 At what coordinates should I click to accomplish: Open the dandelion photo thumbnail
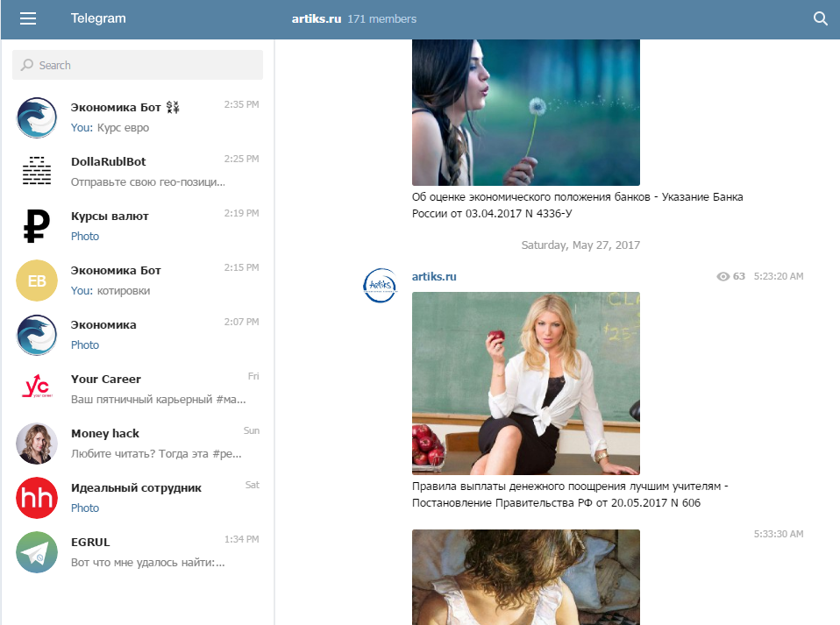(x=525, y=112)
